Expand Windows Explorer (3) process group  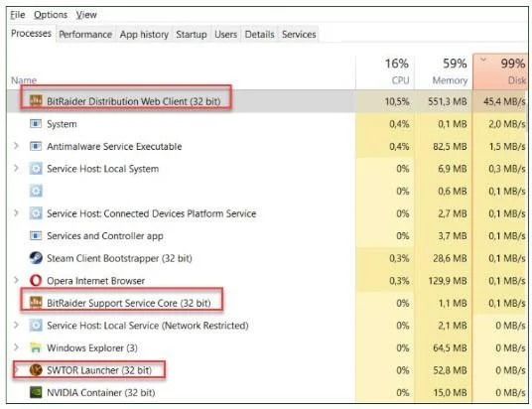tap(16, 347)
